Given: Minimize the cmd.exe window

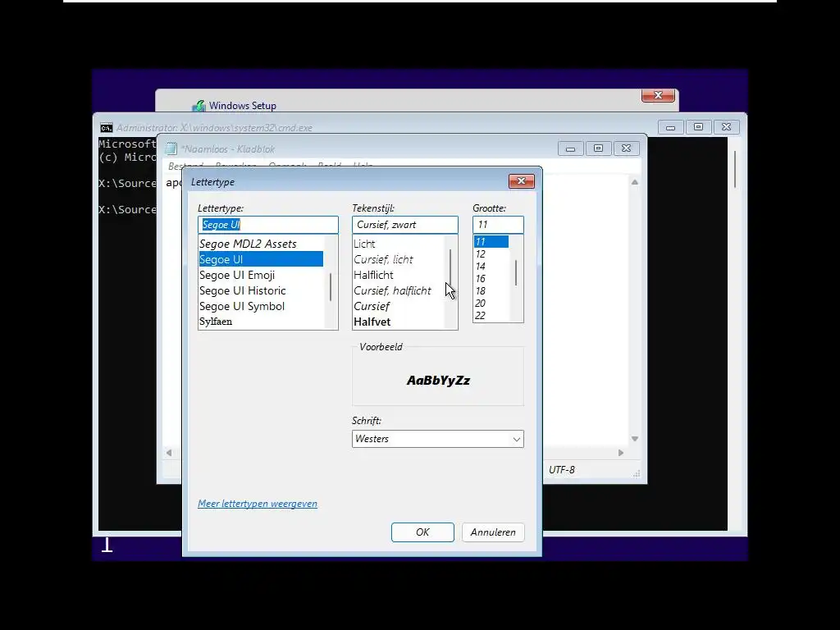Looking at the screenshot, I should pyautogui.click(x=670, y=127).
